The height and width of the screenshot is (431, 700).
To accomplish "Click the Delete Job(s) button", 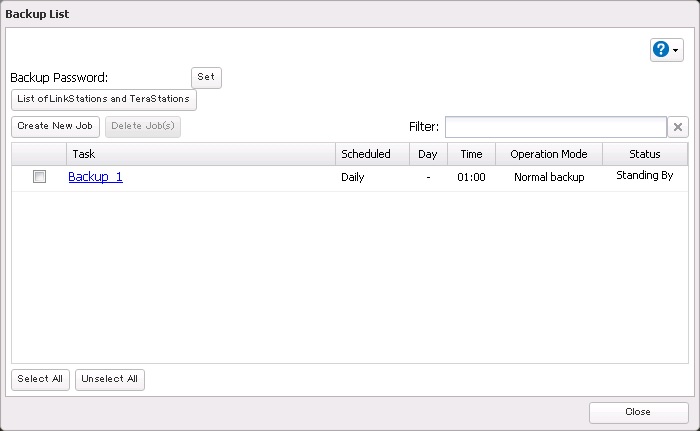I will [x=143, y=127].
